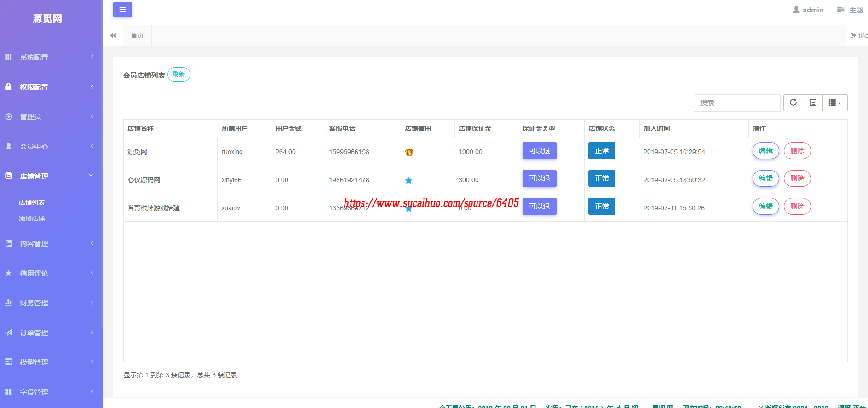Image resolution: width=868 pixels, height=408 pixels.
Task: Toggle card view icon in table toolbar
Action: click(x=813, y=103)
